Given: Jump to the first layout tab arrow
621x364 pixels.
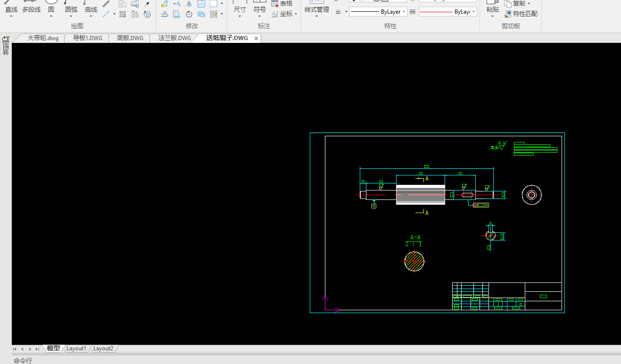Looking at the screenshot, I should [15, 349].
